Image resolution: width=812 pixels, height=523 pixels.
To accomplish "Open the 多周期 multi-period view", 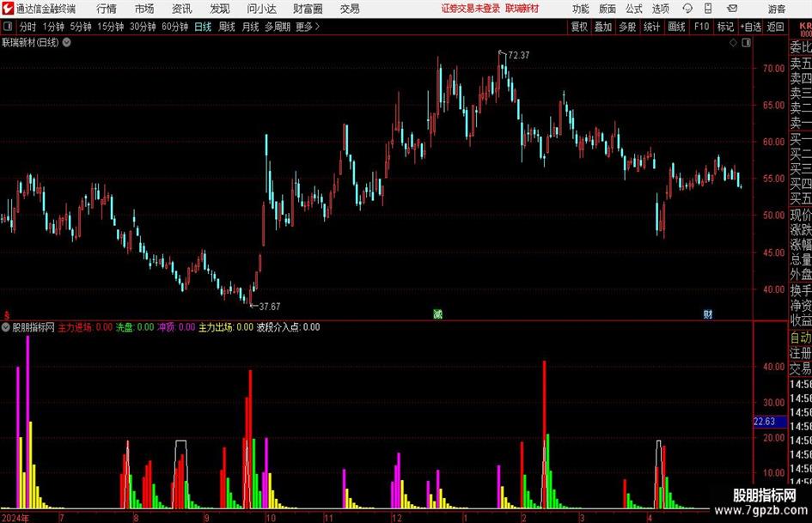I will click(x=277, y=27).
